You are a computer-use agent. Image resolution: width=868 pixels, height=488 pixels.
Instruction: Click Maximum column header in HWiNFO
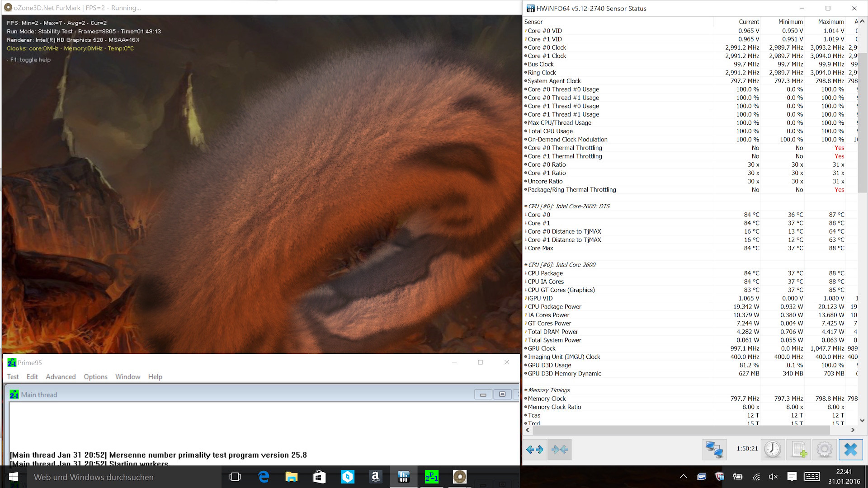click(831, 22)
